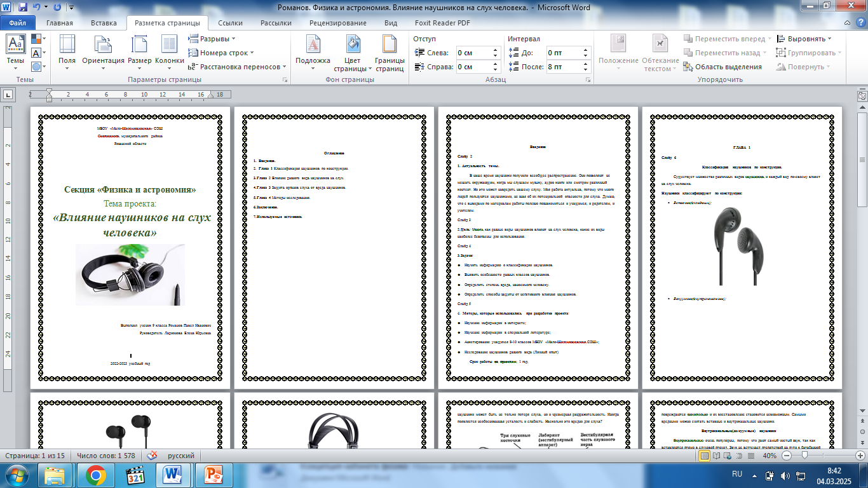
Task: Open the Номера строк dropdown
Action: coord(221,53)
